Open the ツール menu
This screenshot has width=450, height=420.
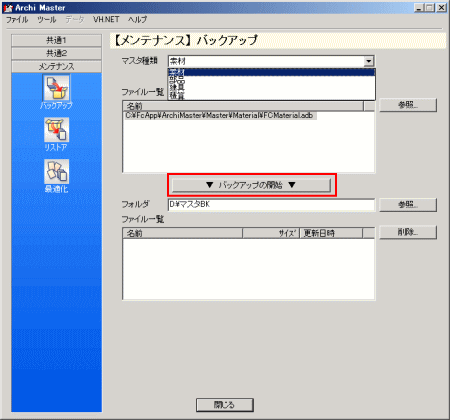pos(46,20)
